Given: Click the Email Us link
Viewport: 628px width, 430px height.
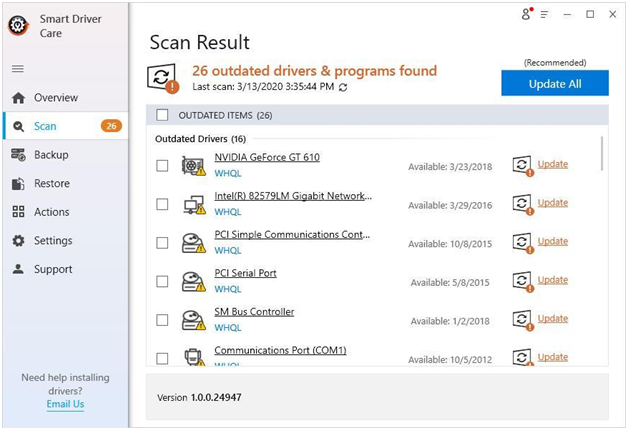Looking at the screenshot, I should click(65, 404).
